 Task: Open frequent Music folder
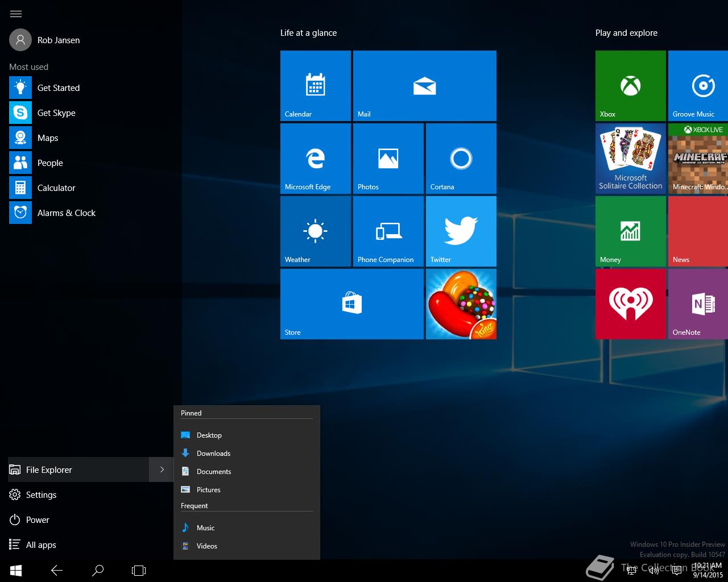coord(247,527)
